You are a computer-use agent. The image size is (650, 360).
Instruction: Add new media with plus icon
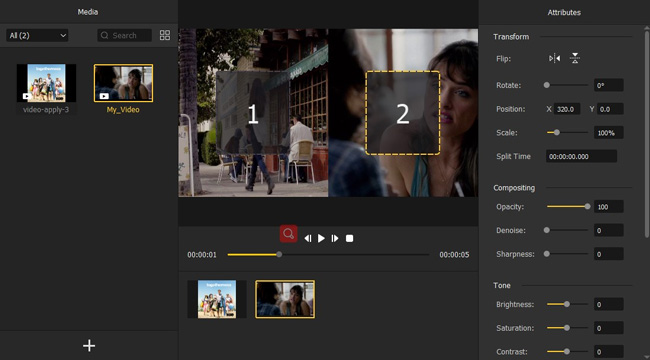(x=89, y=345)
